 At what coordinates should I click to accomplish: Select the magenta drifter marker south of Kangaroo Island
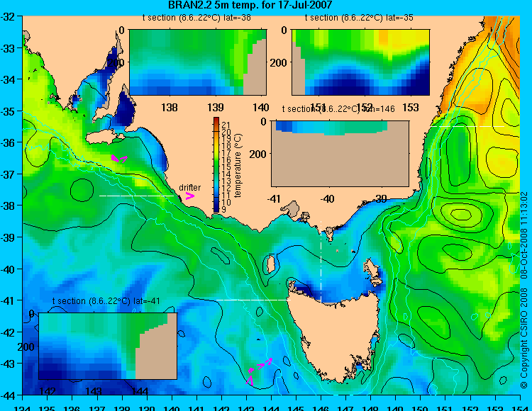tap(119, 158)
